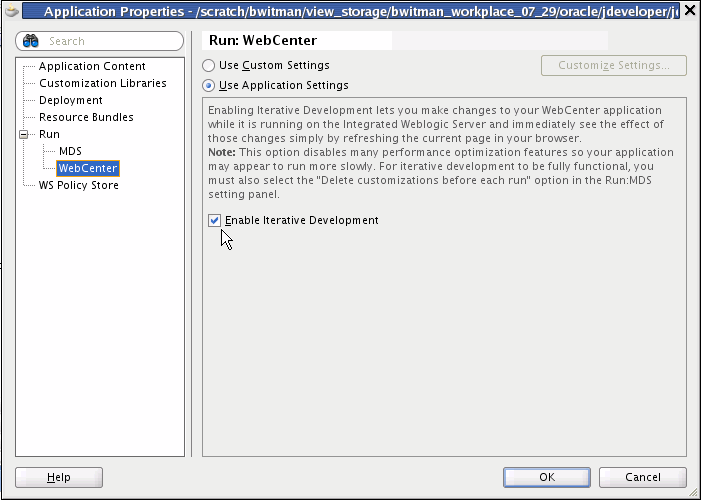Screen dimensions: 701x500
Task: Open Customization Libraries node
Action: [103, 83]
